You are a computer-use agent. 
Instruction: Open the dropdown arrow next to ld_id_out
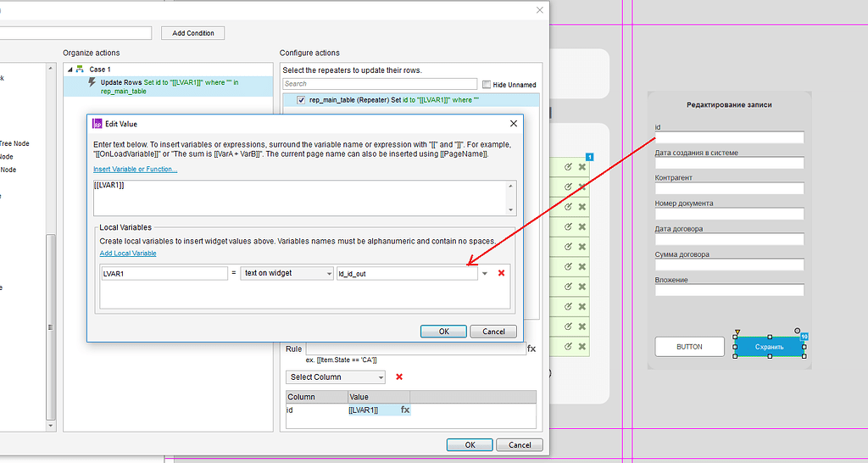(x=485, y=274)
